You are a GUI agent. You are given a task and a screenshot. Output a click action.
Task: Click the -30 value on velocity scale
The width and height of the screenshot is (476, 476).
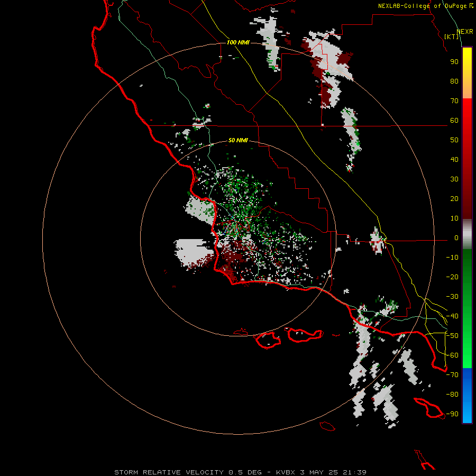coord(452,297)
